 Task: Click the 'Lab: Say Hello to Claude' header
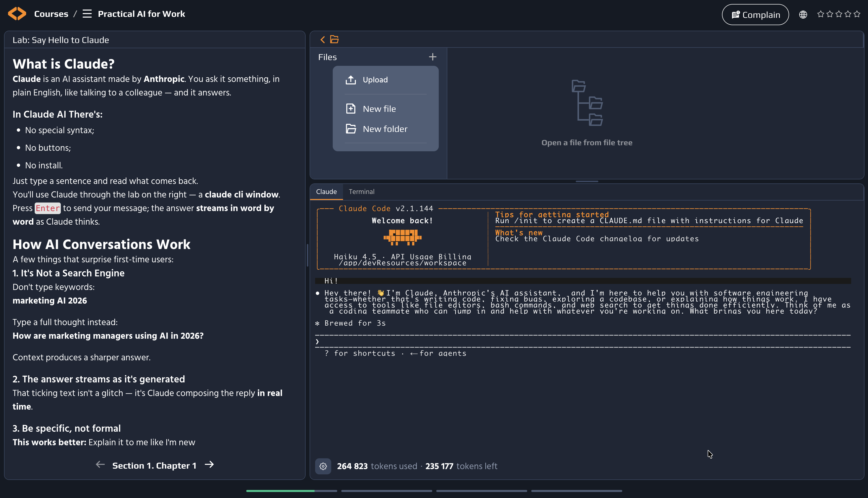61,40
